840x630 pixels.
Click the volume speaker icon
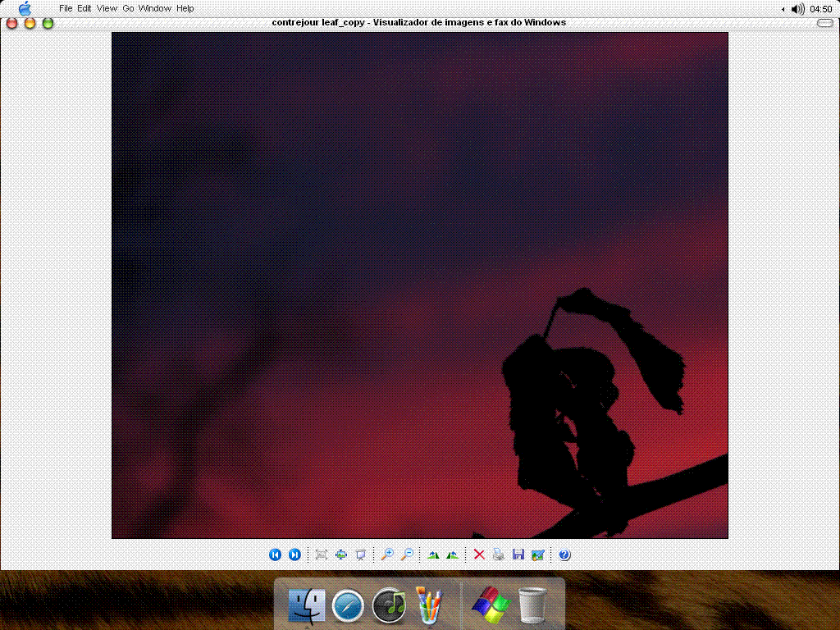pyautogui.click(x=797, y=9)
